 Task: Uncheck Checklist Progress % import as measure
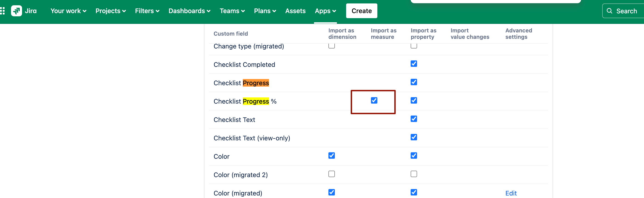(374, 101)
